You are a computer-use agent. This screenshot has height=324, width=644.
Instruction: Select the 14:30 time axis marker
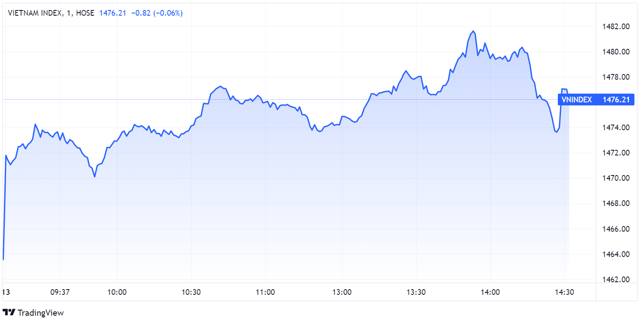564,292
